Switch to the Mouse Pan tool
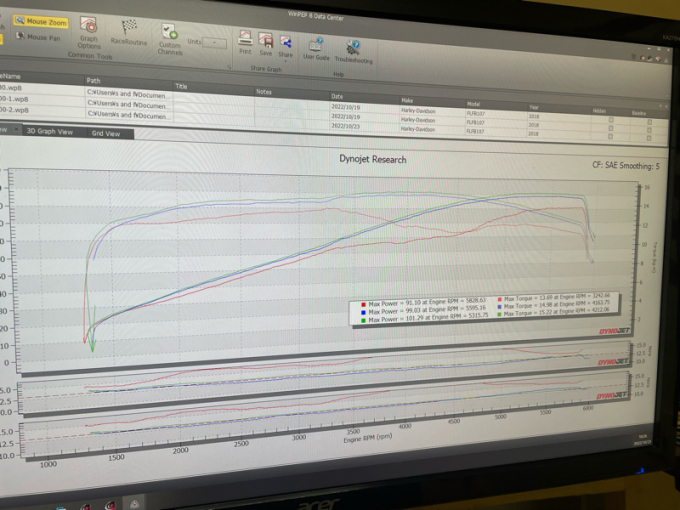Screen dimensions: 680x510 click(x=38, y=37)
